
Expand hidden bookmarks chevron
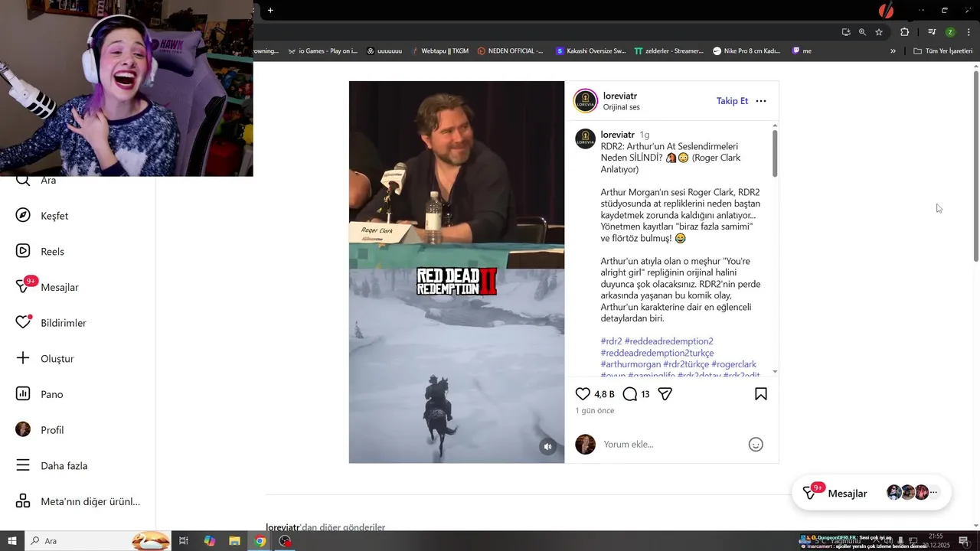[893, 51]
